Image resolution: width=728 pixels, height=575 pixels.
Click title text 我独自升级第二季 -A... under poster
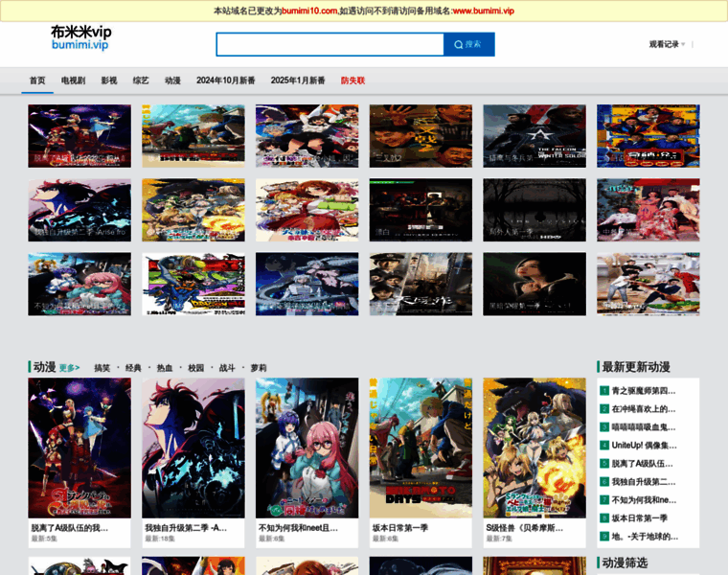pyautogui.click(x=186, y=528)
